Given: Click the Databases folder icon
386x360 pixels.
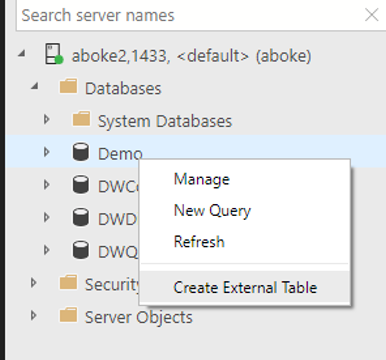Looking at the screenshot, I should click(x=68, y=87).
